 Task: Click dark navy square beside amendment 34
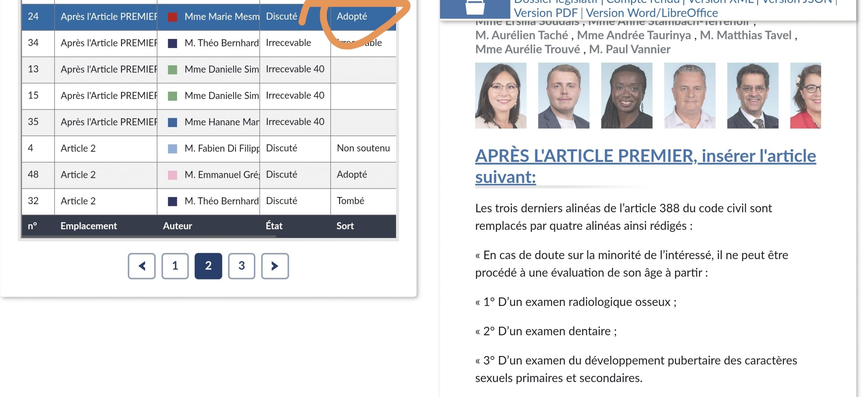click(x=173, y=43)
